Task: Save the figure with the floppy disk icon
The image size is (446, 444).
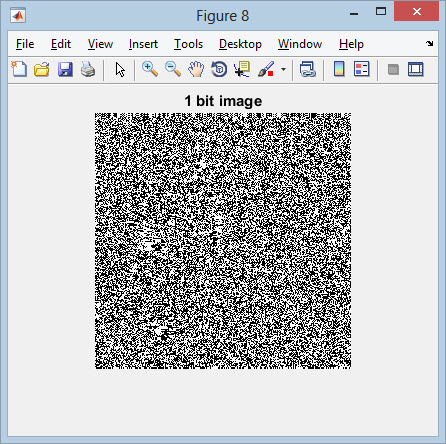Action: pyautogui.click(x=65, y=70)
